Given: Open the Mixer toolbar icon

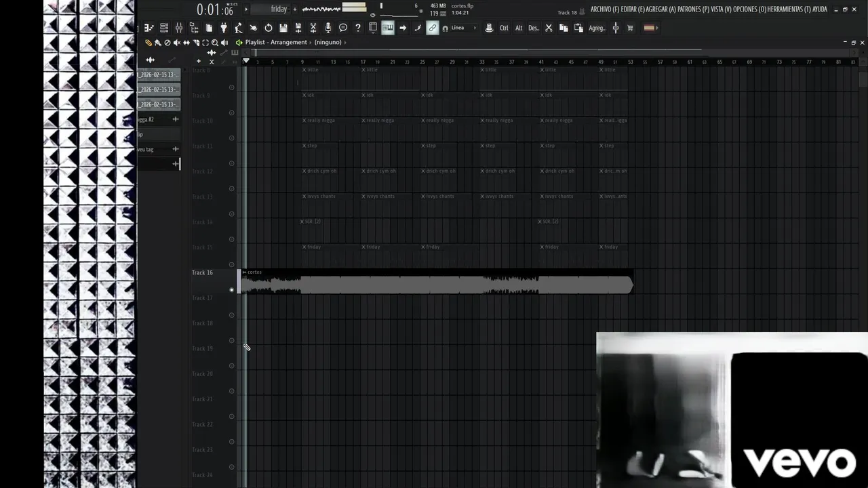Looking at the screenshot, I should click(x=179, y=28).
